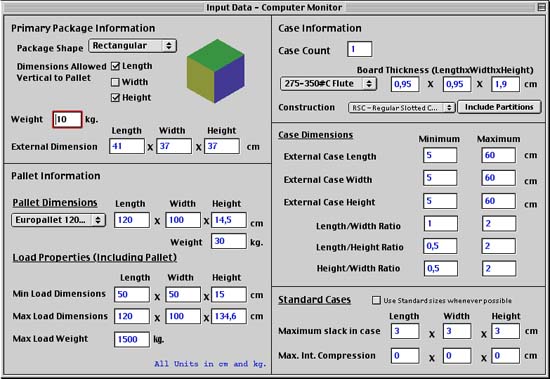The width and height of the screenshot is (550, 379).
Task: Click Length/Height Ratio Minimum field
Action: (440, 246)
